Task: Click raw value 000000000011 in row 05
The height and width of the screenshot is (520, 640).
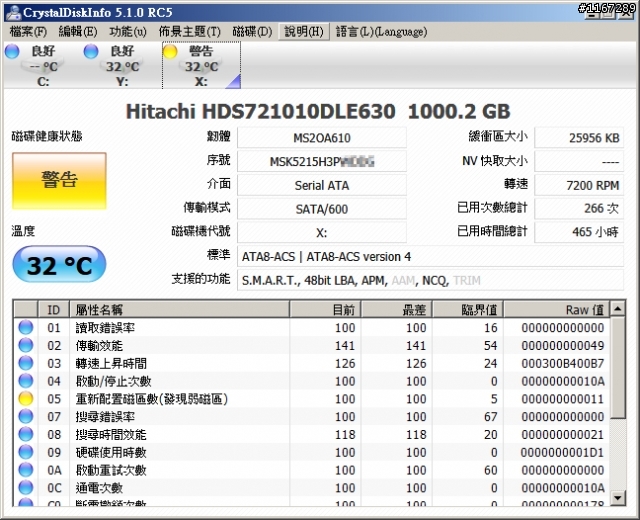Action: pyautogui.click(x=562, y=399)
